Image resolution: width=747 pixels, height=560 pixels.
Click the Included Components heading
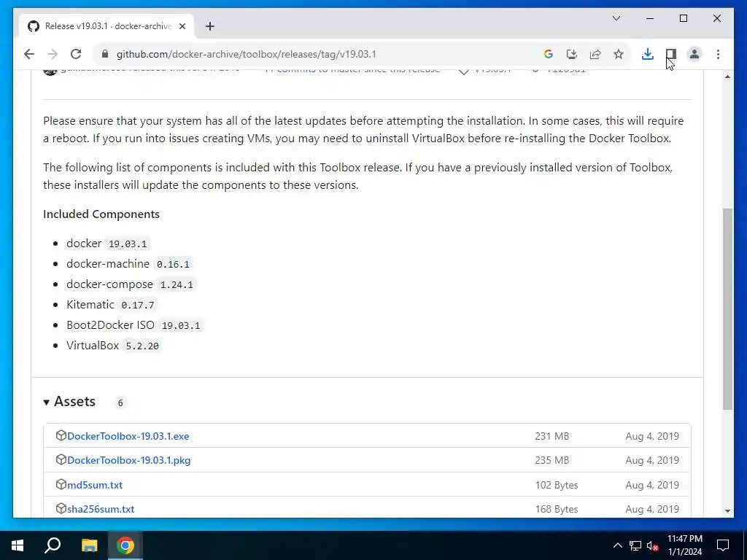point(101,214)
